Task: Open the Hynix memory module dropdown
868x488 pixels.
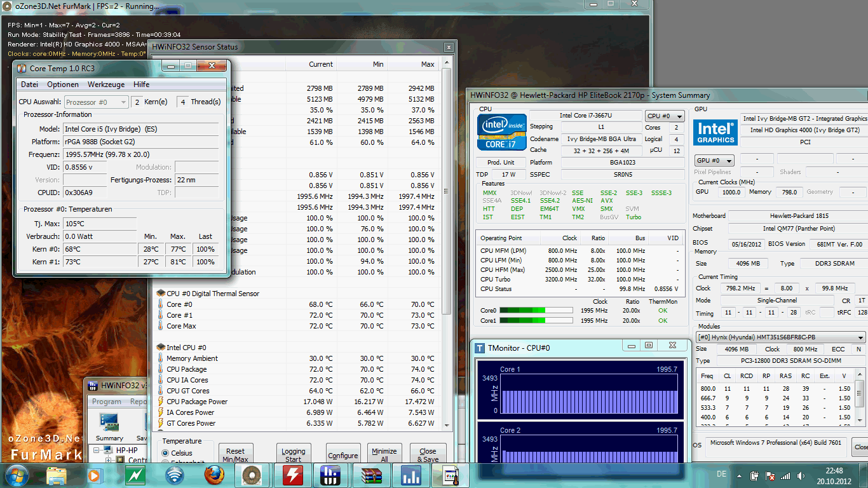Action: [x=780, y=337]
